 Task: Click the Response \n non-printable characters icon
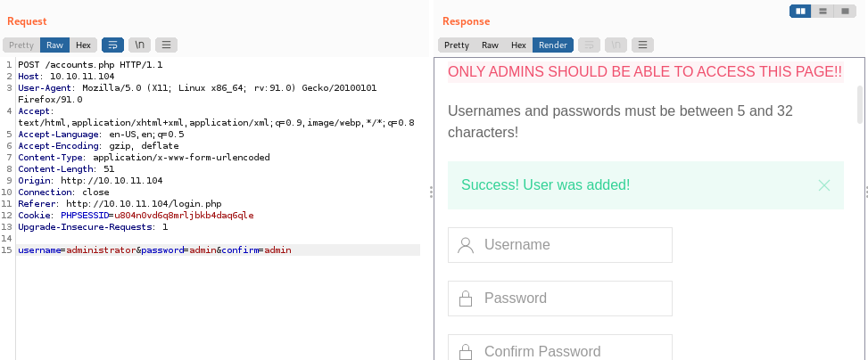pyautogui.click(x=616, y=45)
